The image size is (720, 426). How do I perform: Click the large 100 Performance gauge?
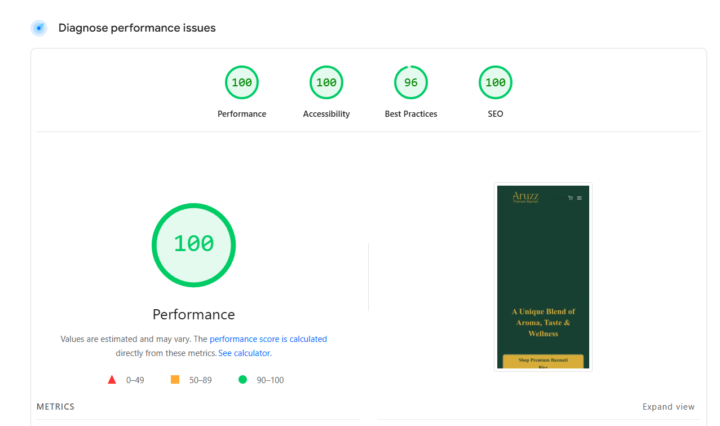point(194,245)
